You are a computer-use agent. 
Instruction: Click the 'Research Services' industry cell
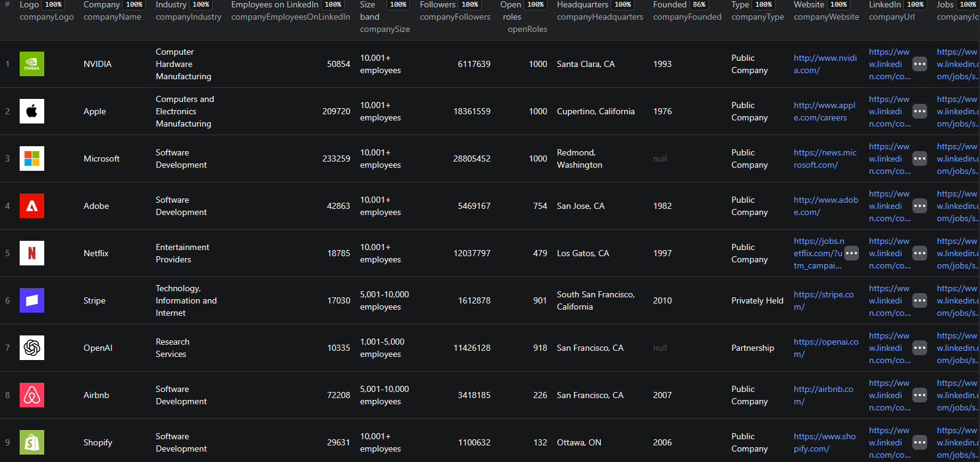173,348
